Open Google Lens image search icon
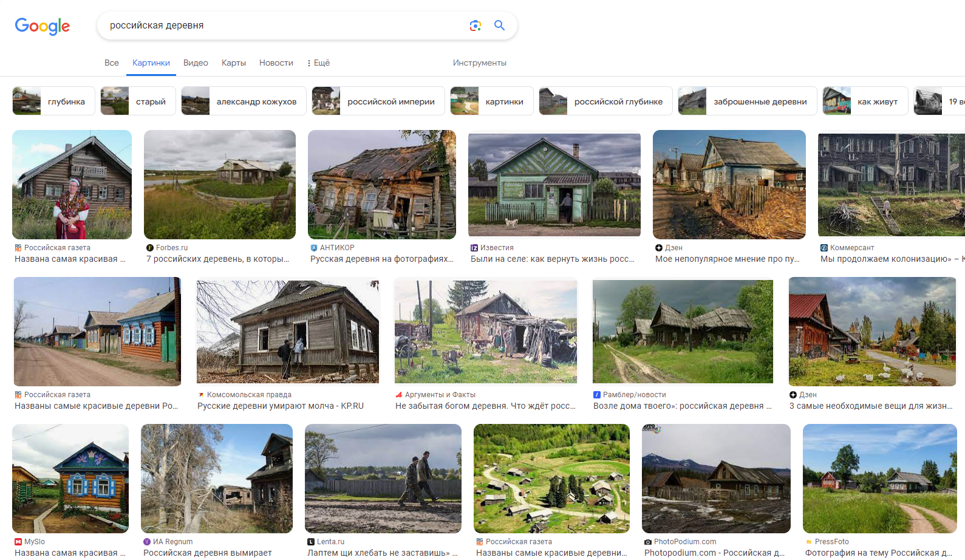Image resolution: width=965 pixels, height=560 pixels. pyautogui.click(x=476, y=26)
